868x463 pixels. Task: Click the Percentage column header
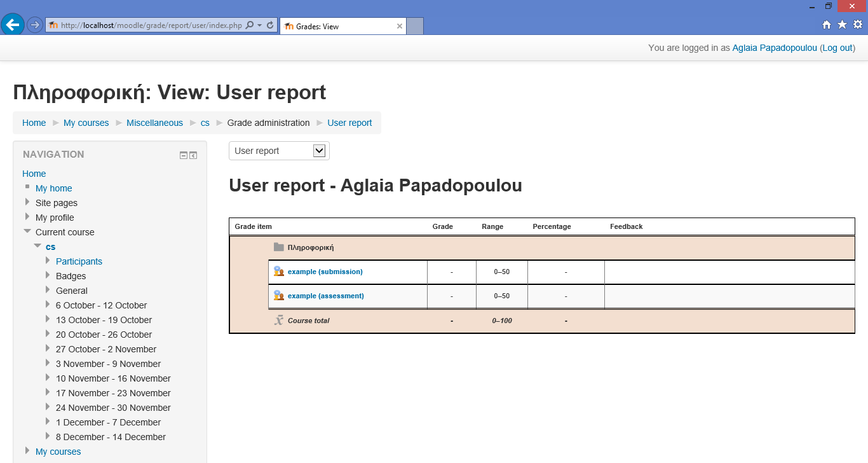552,226
